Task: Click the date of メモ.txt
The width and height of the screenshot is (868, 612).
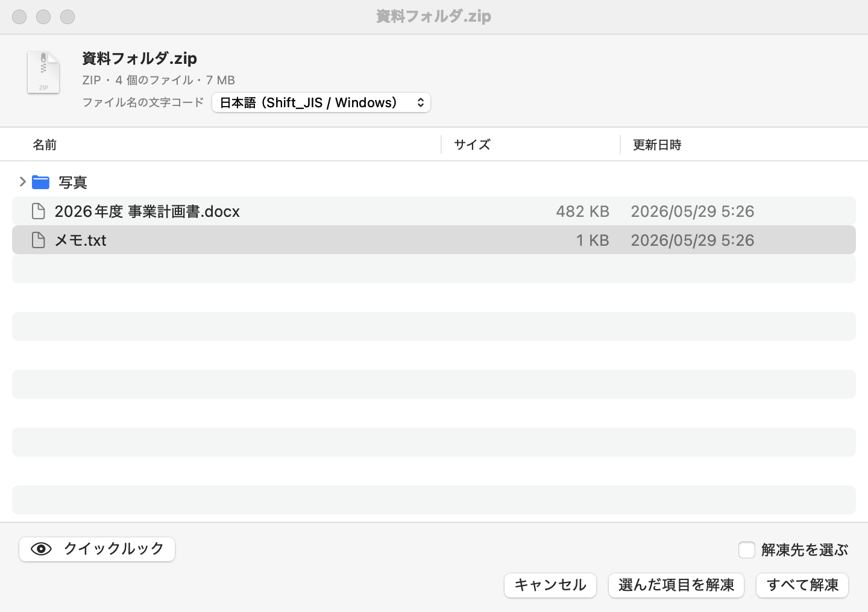Action: [693, 240]
